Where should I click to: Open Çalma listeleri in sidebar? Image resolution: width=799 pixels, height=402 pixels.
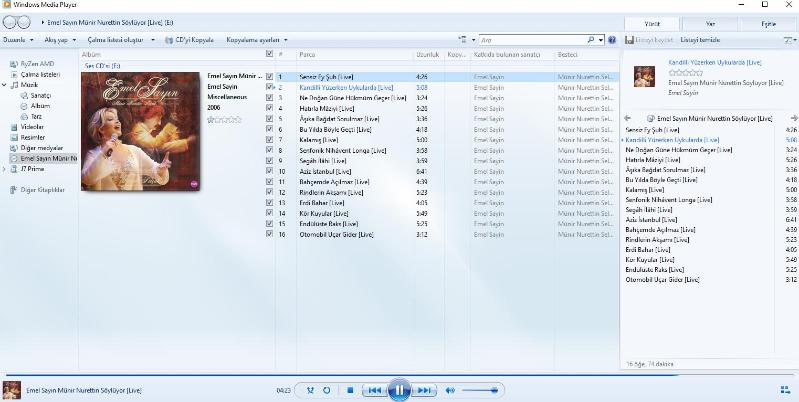coord(36,74)
